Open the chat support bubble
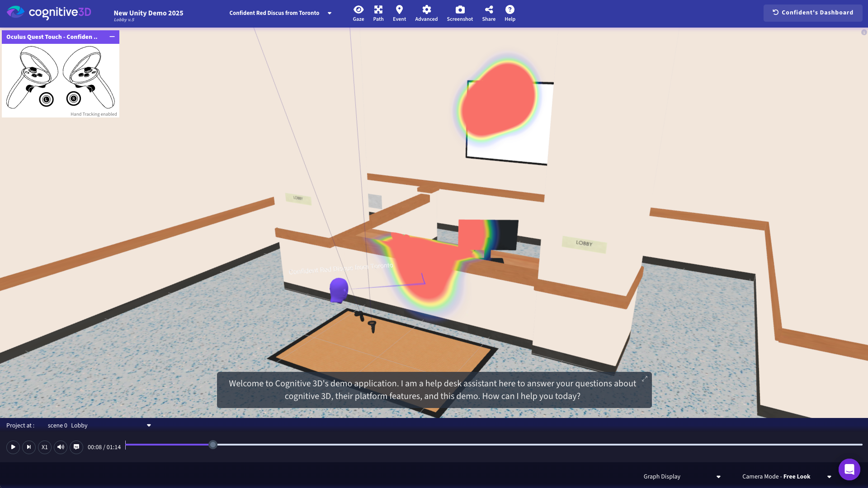The width and height of the screenshot is (868, 488). click(849, 469)
